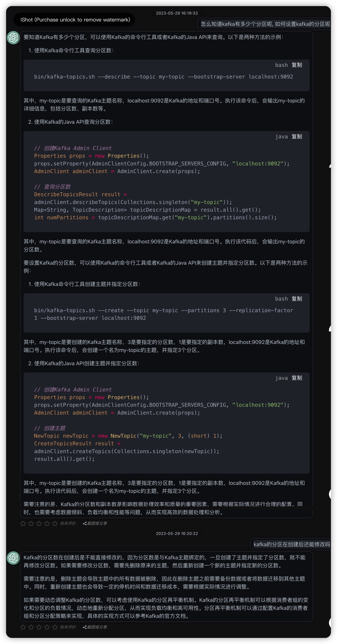
Task: Copy the Java code for querying partition count
Action: [296, 137]
